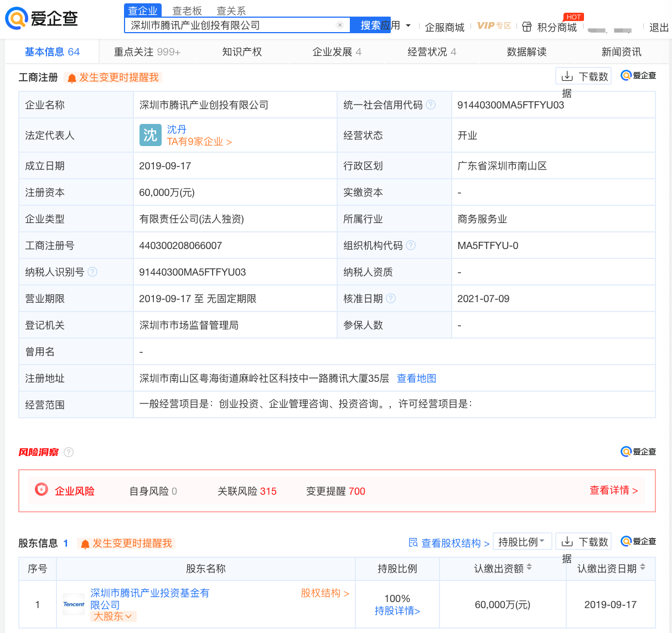Click the help icon beside 风险洞察
Image resolution: width=672 pixels, height=633 pixels.
point(69,452)
